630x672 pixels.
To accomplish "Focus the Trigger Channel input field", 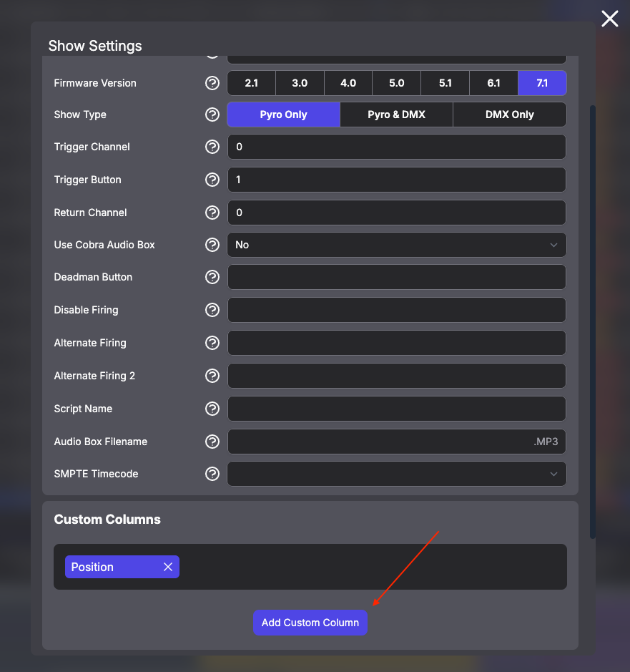I will click(397, 147).
